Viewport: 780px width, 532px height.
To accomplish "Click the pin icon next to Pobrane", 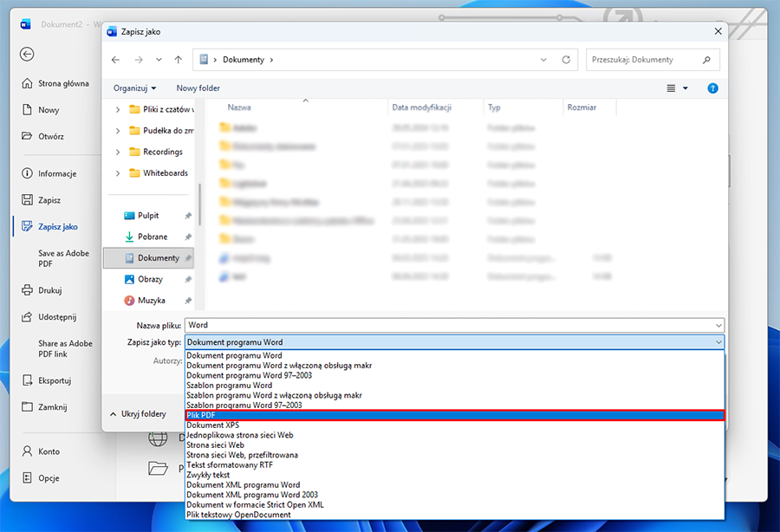I will click(x=188, y=237).
